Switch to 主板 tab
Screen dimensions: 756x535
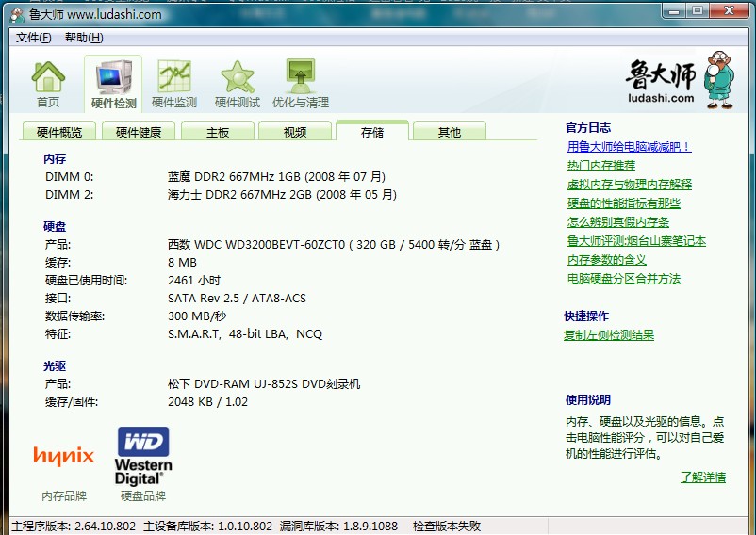(x=218, y=132)
